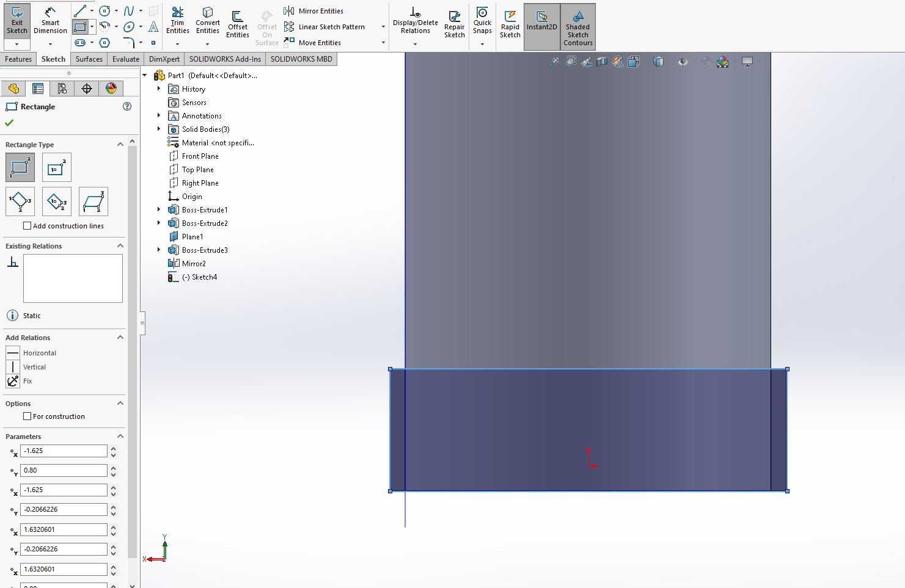Collapse the Existing Relations section

[120, 246]
